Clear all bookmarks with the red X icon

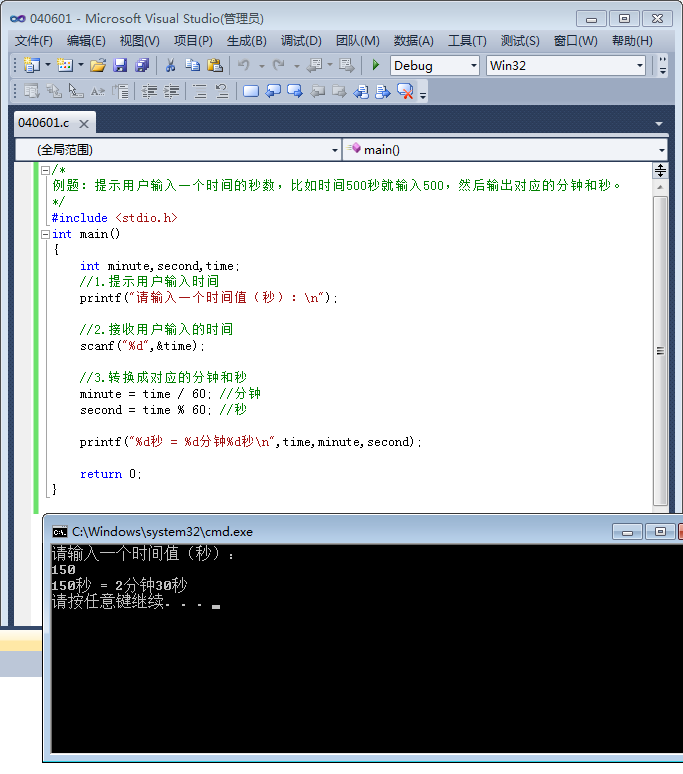[405, 91]
